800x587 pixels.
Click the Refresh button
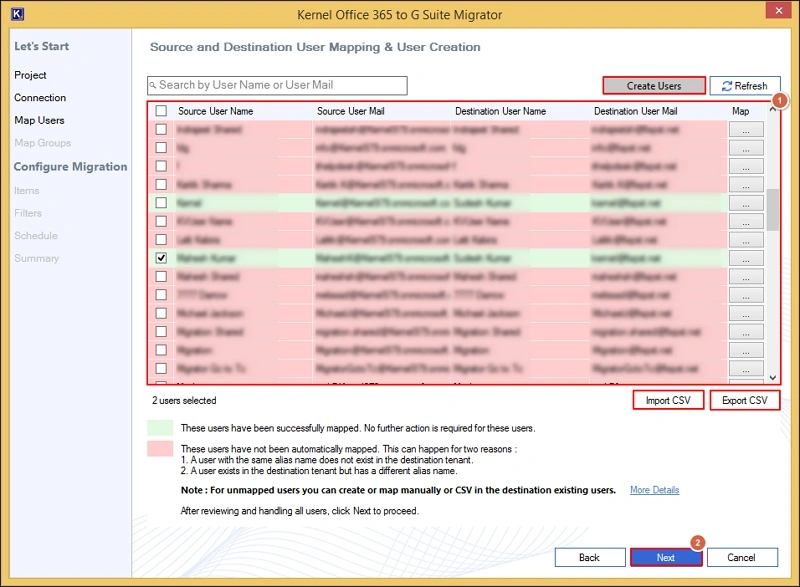(x=744, y=86)
